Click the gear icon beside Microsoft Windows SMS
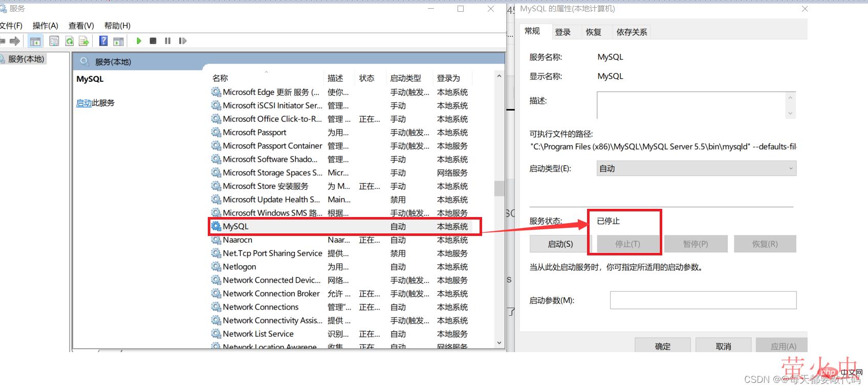 click(216, 213)
